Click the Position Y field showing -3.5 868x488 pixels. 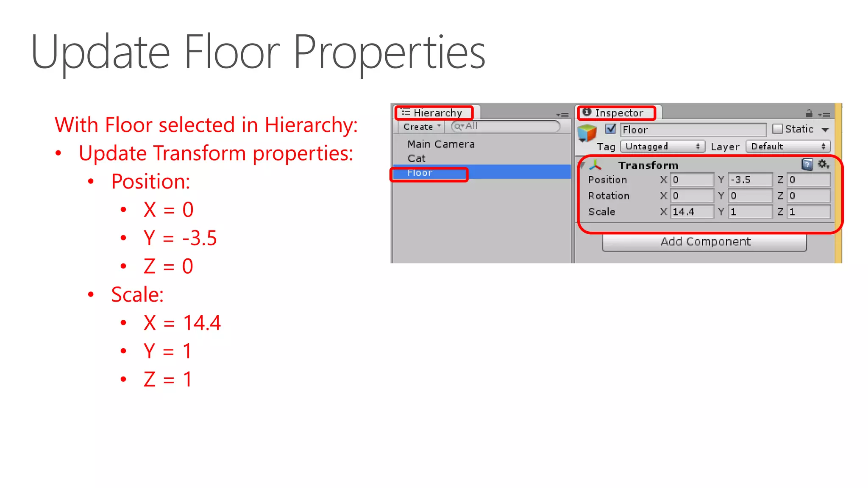pyautogui.click(x=750, y=180)
